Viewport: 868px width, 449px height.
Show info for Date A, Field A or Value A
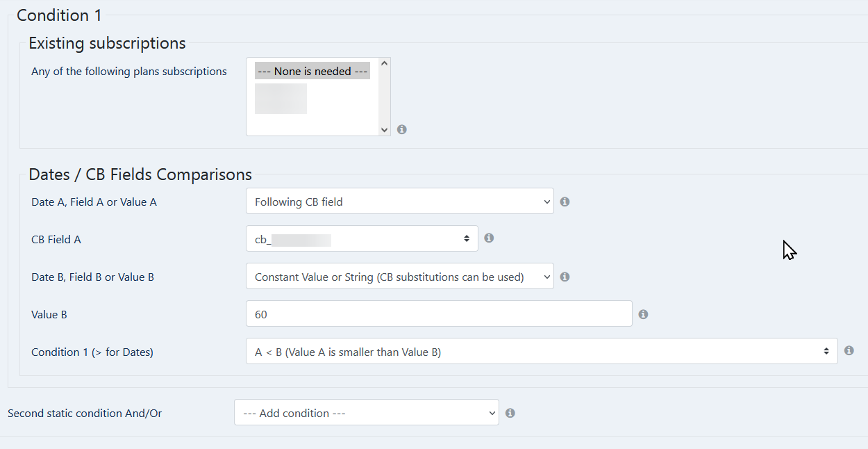point(565,202)
